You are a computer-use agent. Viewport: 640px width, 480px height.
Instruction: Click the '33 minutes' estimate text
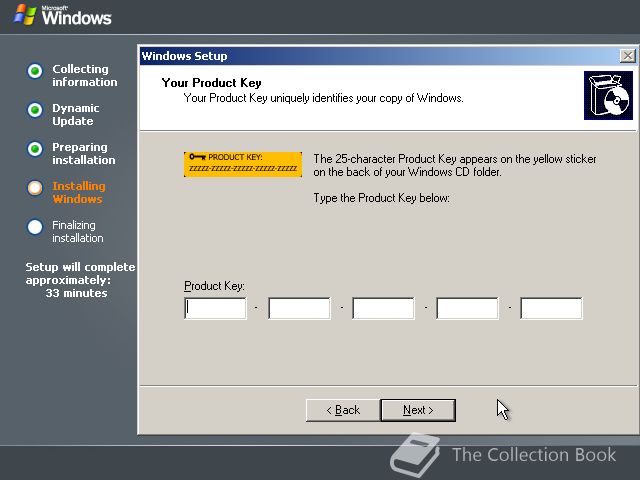point(76,293)
